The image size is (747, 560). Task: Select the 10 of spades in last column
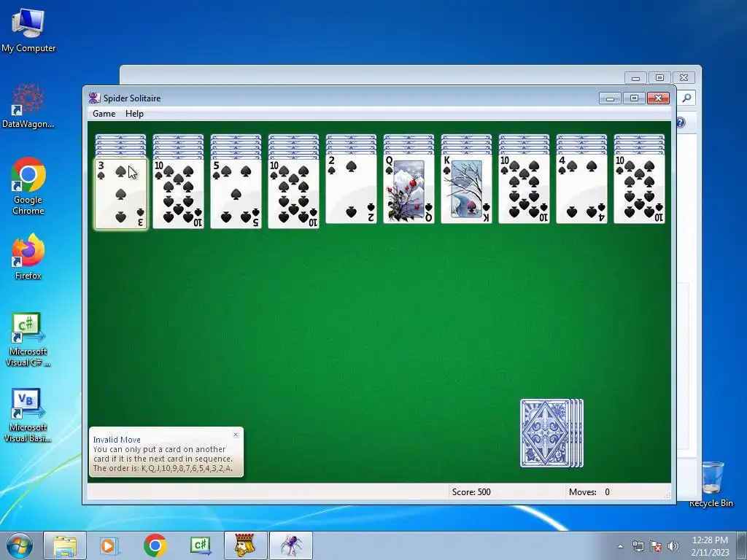click(x=640, y=189)
